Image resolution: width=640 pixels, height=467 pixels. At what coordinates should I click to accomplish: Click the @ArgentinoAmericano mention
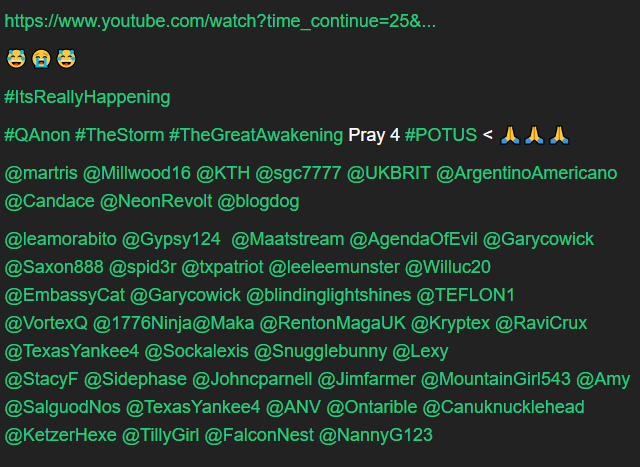point(526,173)
